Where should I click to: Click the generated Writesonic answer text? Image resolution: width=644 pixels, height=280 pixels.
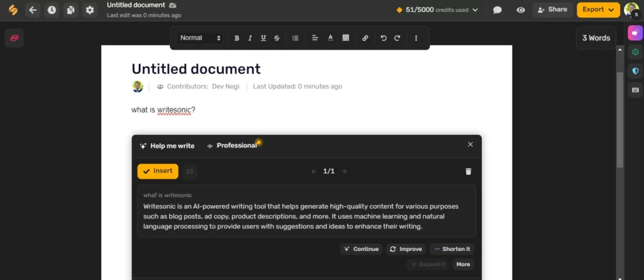[301, 216]
